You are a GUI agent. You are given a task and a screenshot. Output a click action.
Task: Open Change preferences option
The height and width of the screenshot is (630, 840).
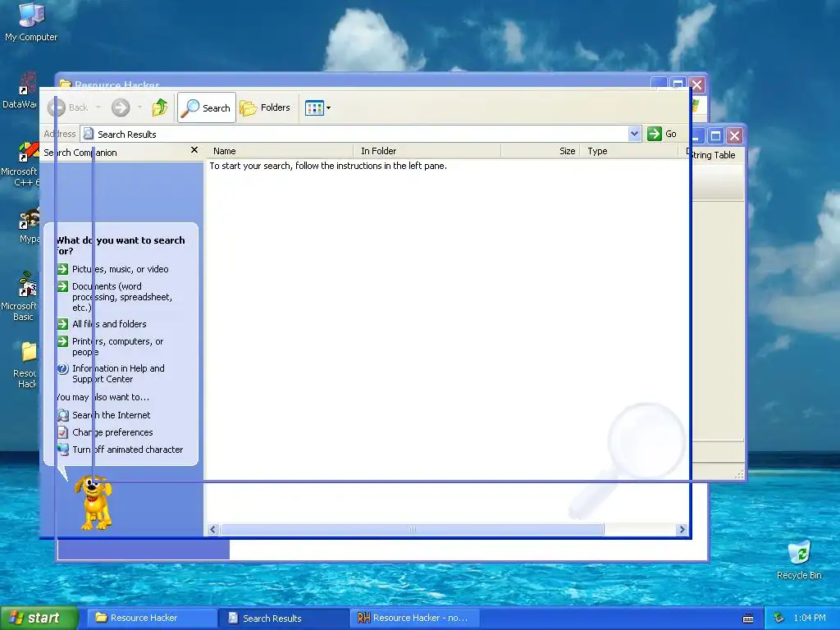coord(112,432)
